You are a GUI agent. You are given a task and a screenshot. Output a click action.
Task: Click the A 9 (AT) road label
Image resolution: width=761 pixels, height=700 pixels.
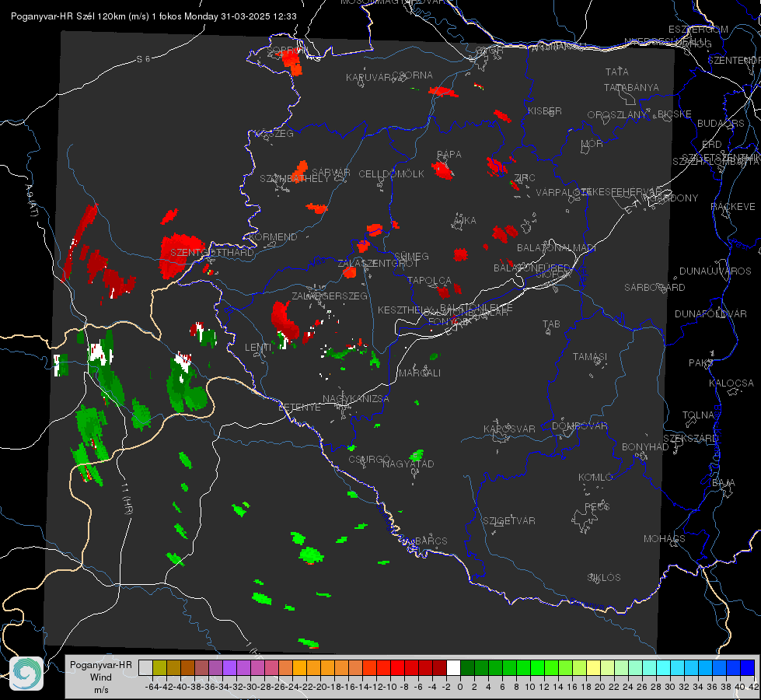(x=32, y=200)
